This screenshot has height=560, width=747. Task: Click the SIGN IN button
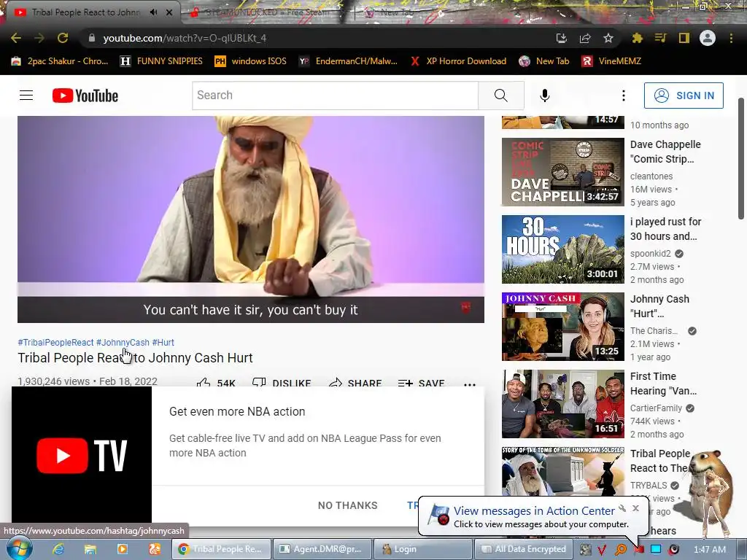pyautogui.click(x=684, y=96)
